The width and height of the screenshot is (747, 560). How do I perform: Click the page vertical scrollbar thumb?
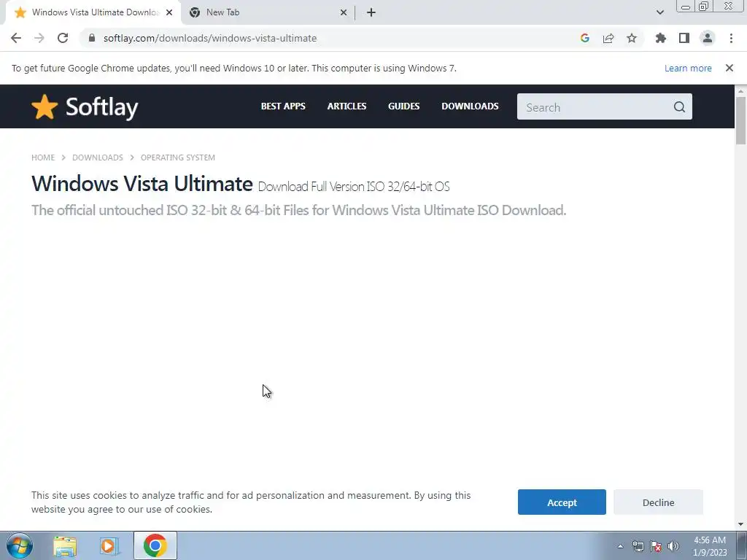(x=740, y=120)
